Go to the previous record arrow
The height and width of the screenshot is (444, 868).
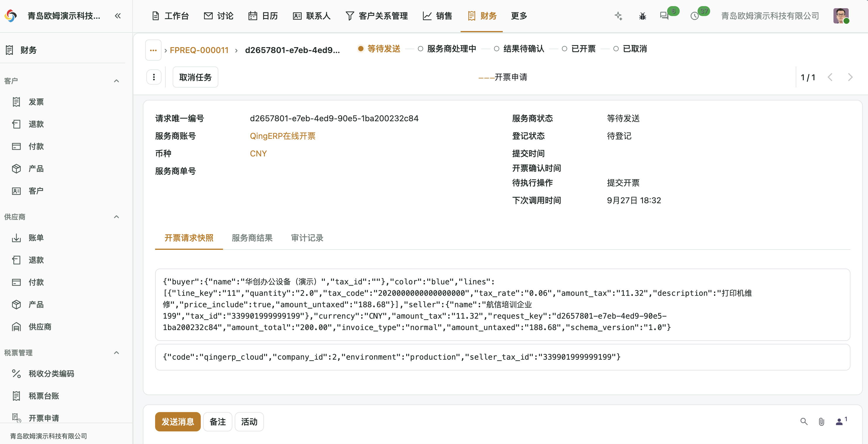pos(830,77)
